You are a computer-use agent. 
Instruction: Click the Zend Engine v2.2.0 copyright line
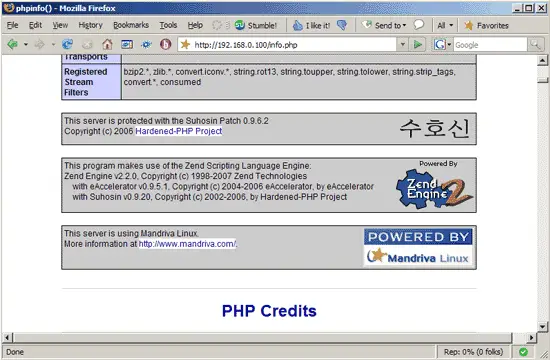(x=186, y=176)
